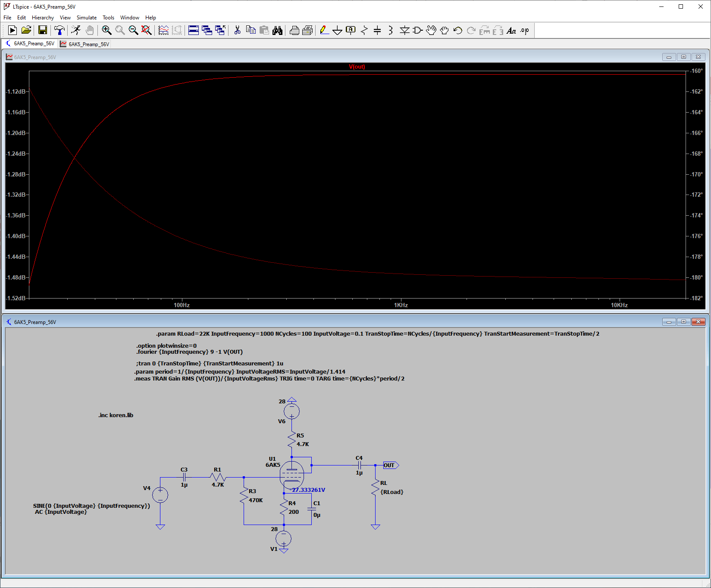Click the .option plotwinsize=0 directive
The image size is (711, 588).
166,346
